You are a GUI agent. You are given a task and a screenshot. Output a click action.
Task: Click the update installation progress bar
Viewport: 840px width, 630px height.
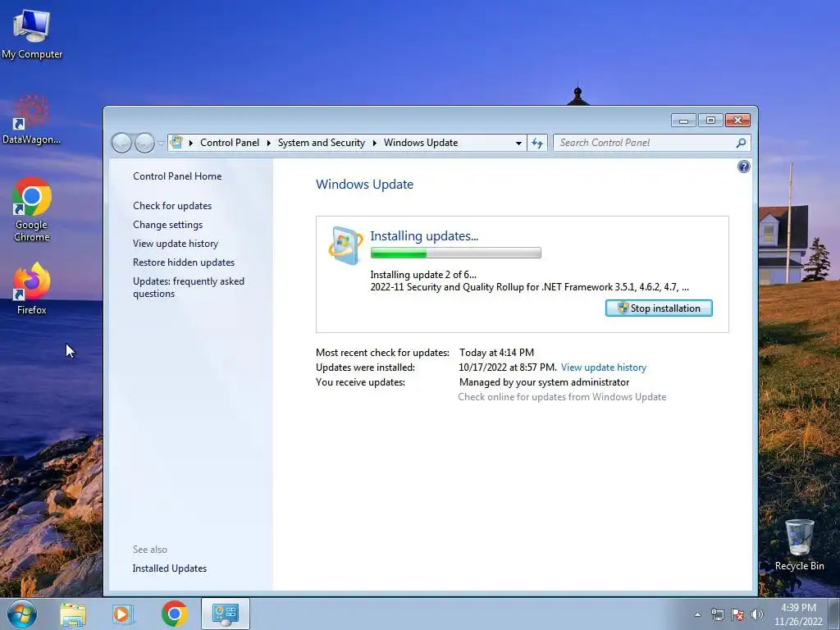456,253
